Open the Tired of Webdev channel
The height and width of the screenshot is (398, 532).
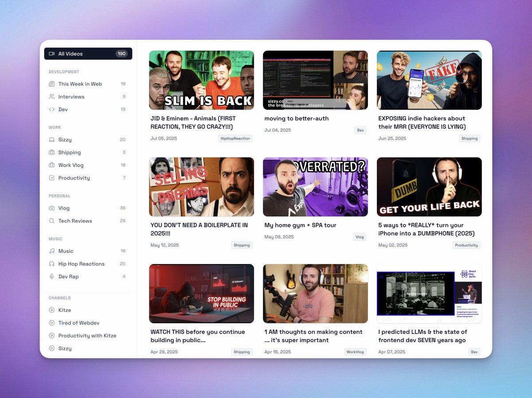[88, 323]
